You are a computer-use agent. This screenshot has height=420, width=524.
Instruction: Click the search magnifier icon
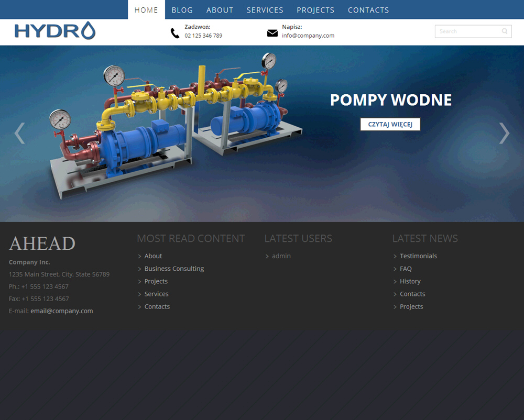(x=505, y=31)
